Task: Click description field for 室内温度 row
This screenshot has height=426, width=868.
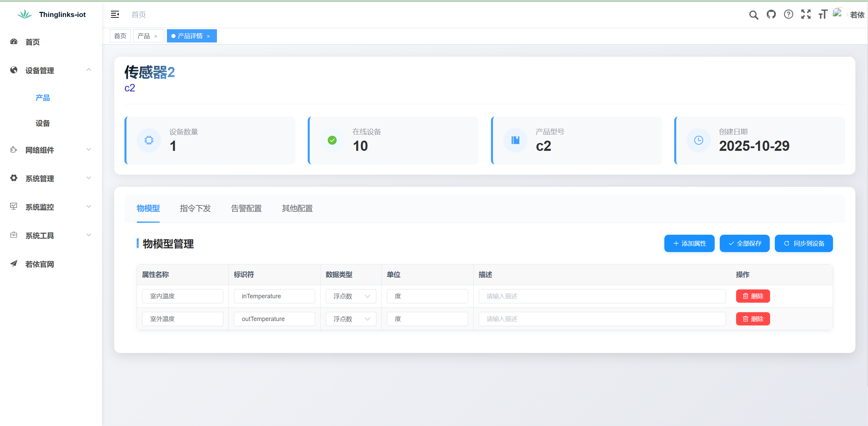Action: 602,296
